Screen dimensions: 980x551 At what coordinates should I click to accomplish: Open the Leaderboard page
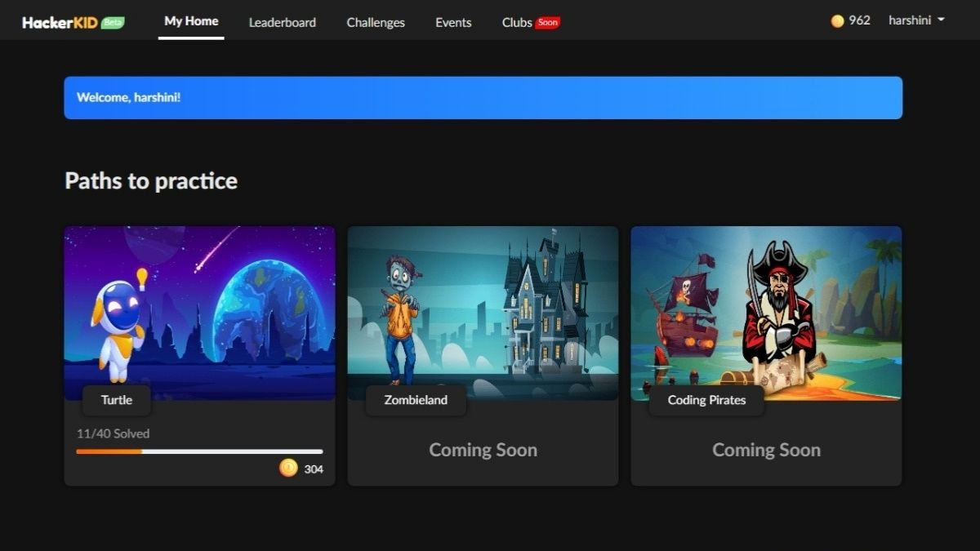pos(282,22)
